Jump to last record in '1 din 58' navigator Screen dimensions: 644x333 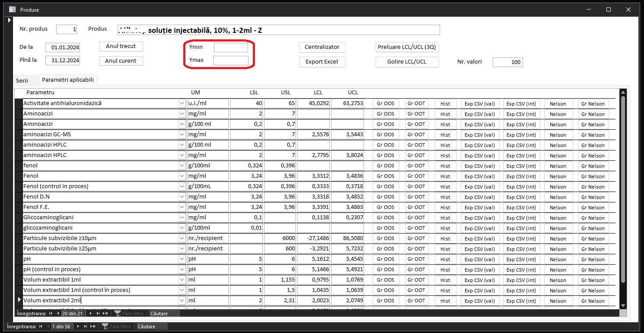coord(86,327)
